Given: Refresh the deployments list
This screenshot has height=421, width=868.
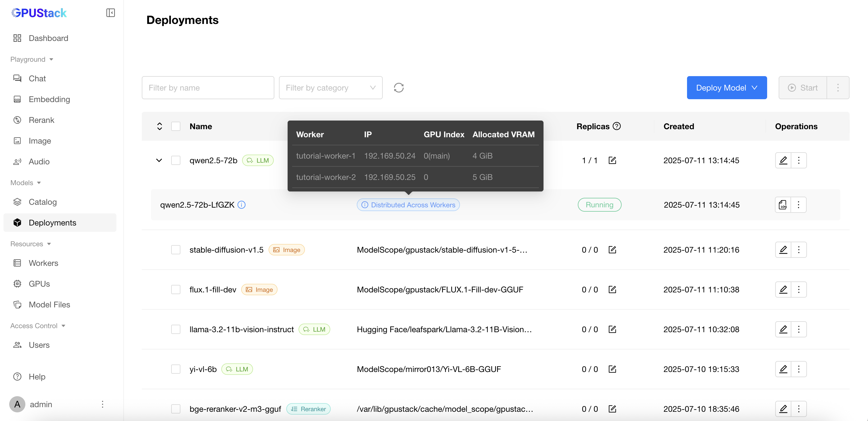Looking at the screenshot, I should point(399,88).
